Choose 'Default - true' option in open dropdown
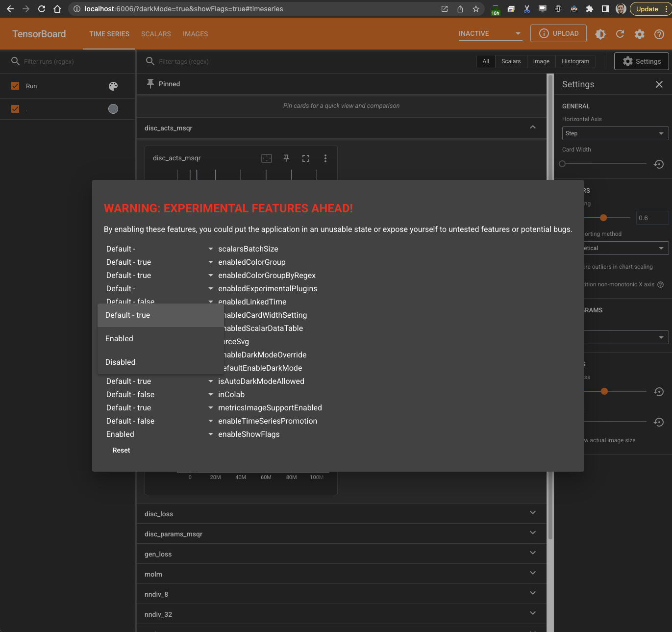672x632 pixels. (161, 315)
